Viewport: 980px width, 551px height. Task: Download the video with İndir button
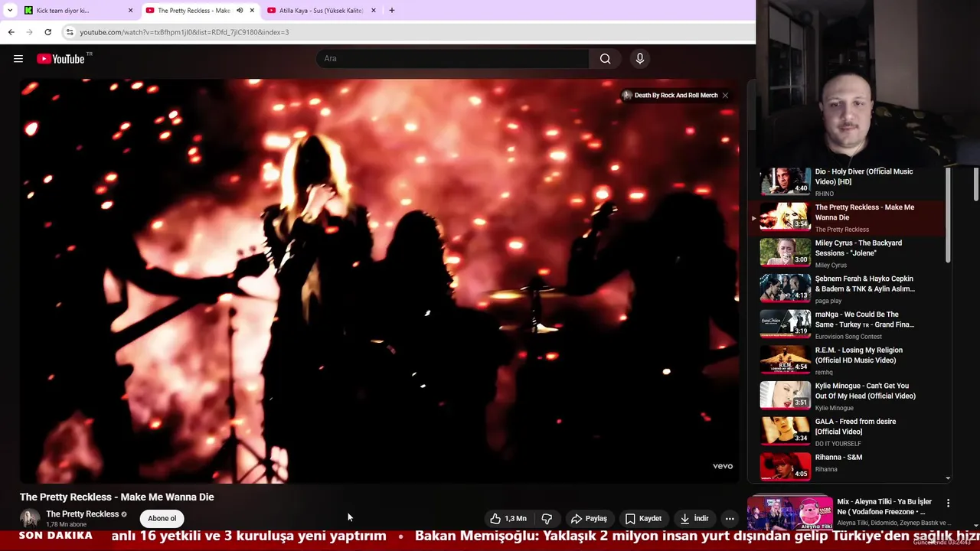[x=694, y=518]
